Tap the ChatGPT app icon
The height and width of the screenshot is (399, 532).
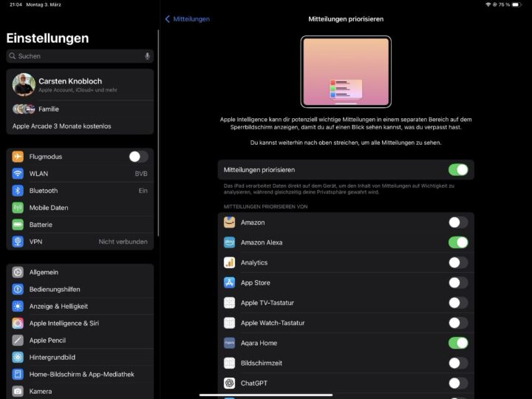coord(229,383)
